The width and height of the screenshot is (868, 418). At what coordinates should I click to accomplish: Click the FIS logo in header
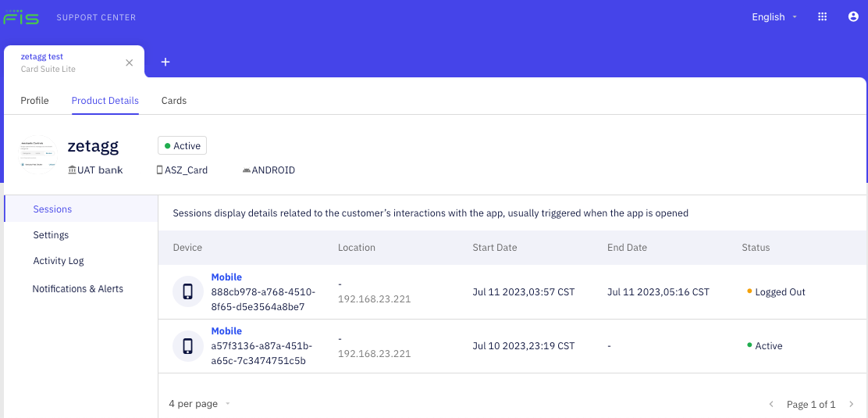pyautogui.click(x=21, y=16)
